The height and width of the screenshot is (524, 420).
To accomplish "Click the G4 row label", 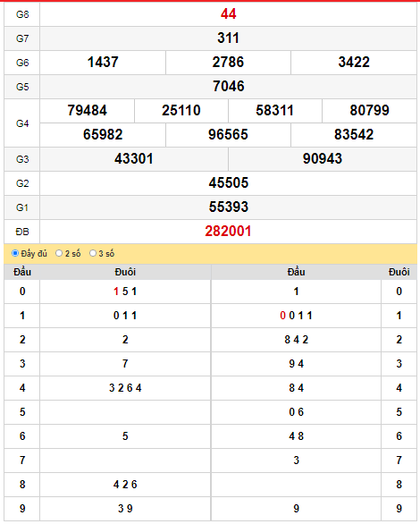I will tap(22, 123).
